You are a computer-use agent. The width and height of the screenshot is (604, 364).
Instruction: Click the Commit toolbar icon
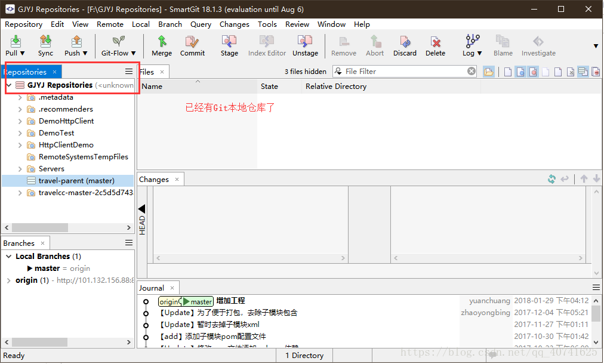192,41
